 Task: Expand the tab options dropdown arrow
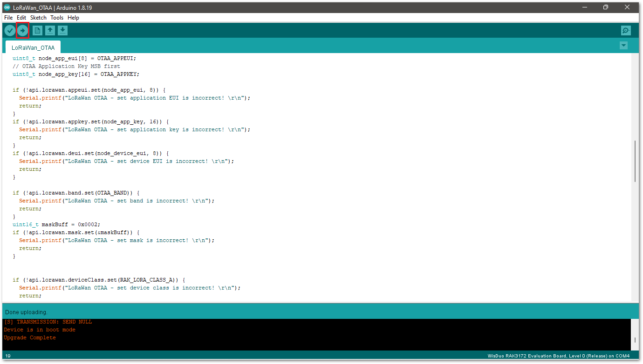[623, 45]
